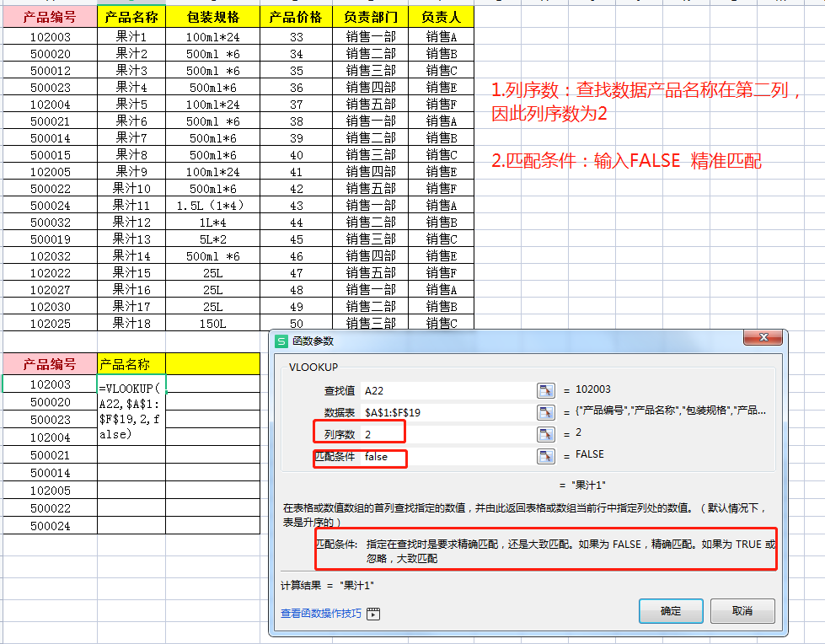Select cell 102004 in top table
The image size is (825, 644).
tap(50, 104)
